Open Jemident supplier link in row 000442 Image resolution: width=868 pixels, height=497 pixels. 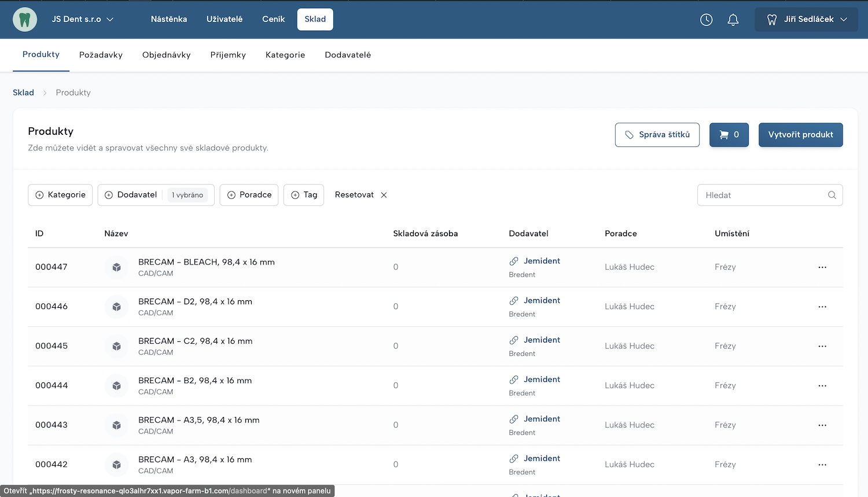coord(542,458)
